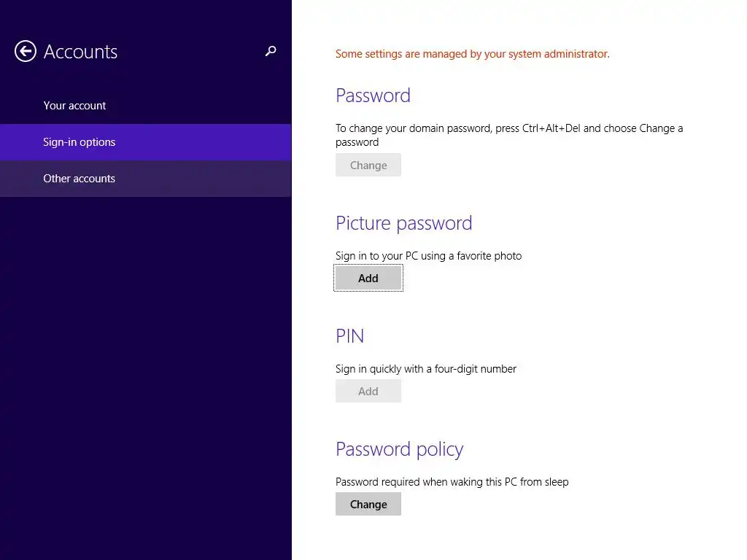
Task: Click the 'Password required when waking this PC' text
Action: [452, 482]
